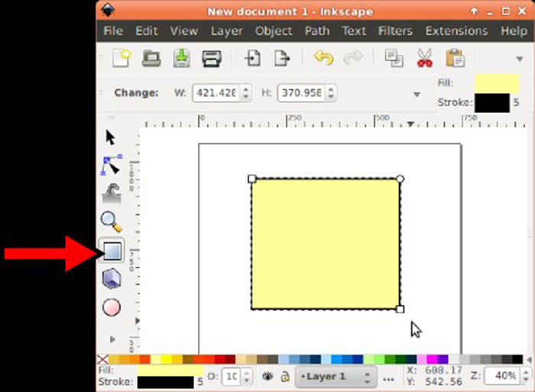The width and height of the screenshot is (535, 392).
Task: Click the Save document icon
Action: [x=181, y=58]
